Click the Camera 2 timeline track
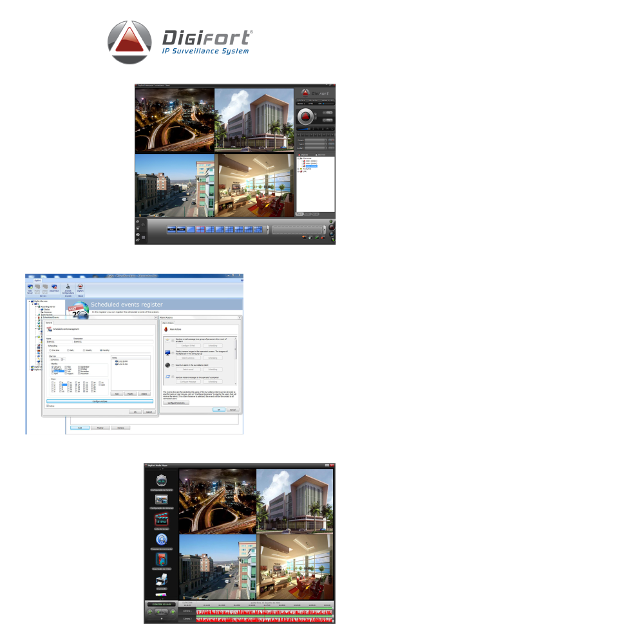This screenshot has height=644, width=644. [x=264, y=619]
